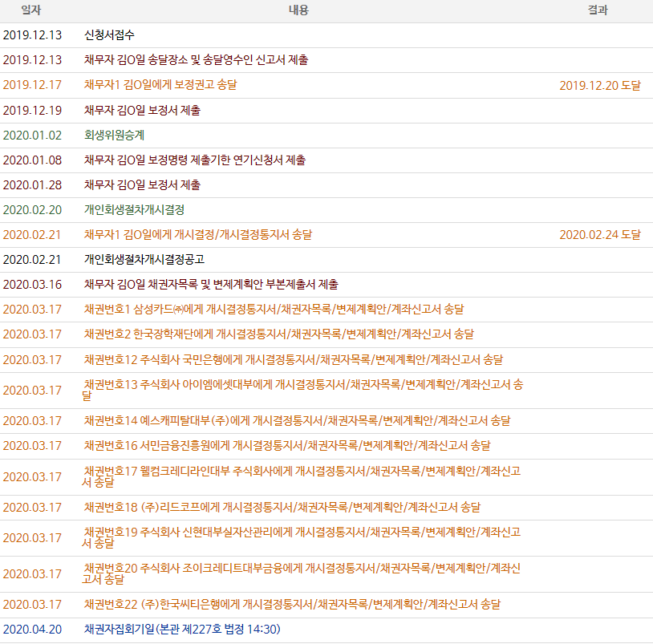Open 김O일에게 개시결정/개시결정통지서 송달 entry
The image size is (653, 644).
click(198, 235)
